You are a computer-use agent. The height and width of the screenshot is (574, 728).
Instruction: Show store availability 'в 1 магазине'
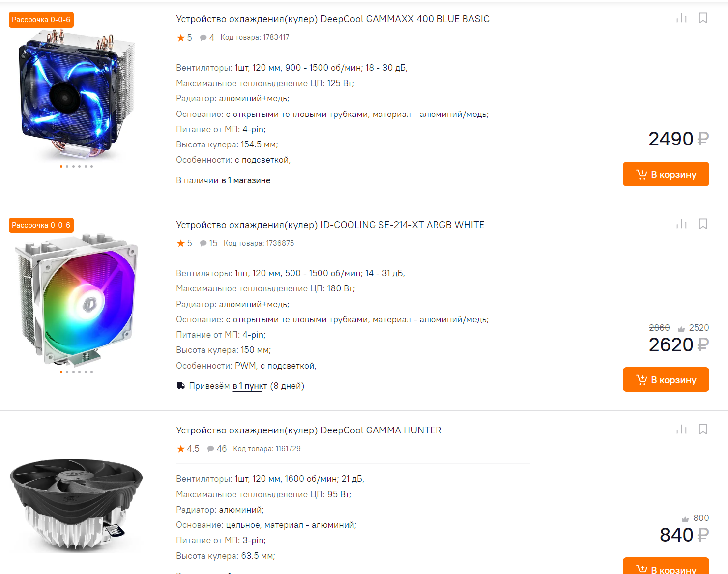click(x=246, y=180)
